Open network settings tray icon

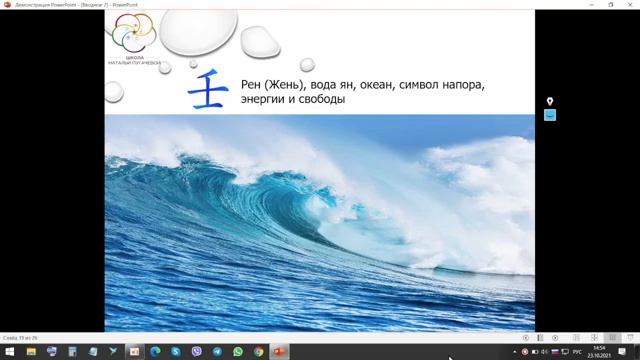tap(565, 351)
